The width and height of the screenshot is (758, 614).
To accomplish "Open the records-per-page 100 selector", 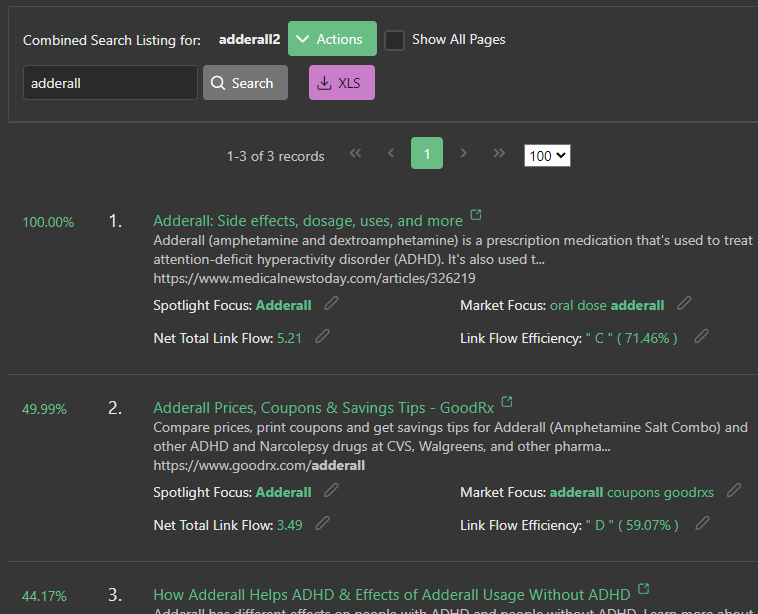I will (x=547, y=156).
